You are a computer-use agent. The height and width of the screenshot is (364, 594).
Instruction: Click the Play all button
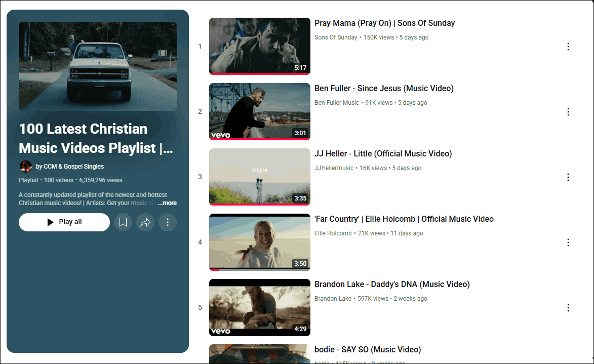point(64,222)
